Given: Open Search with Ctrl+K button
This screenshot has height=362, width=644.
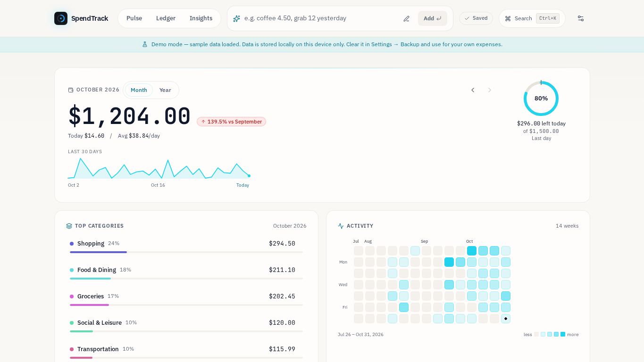Looking at the screenshot, I should 532,18.
